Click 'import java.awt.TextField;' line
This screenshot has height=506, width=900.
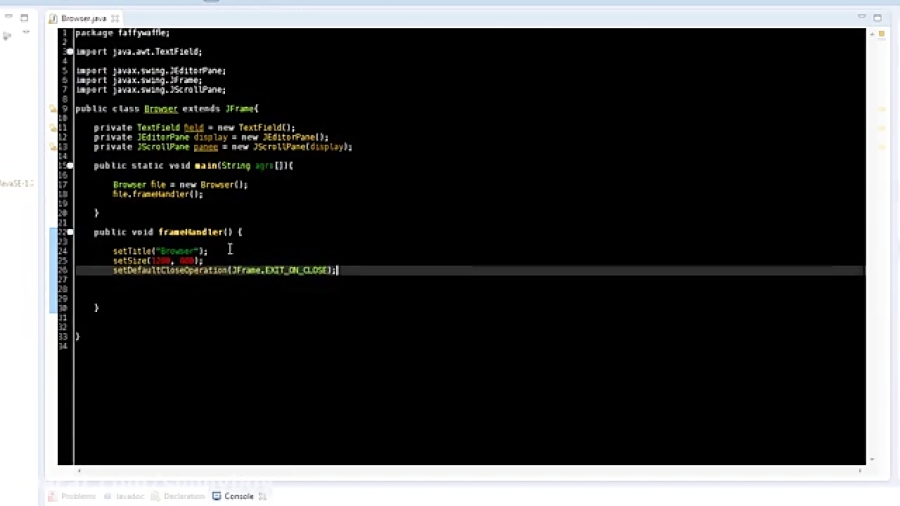click(138, 52)
